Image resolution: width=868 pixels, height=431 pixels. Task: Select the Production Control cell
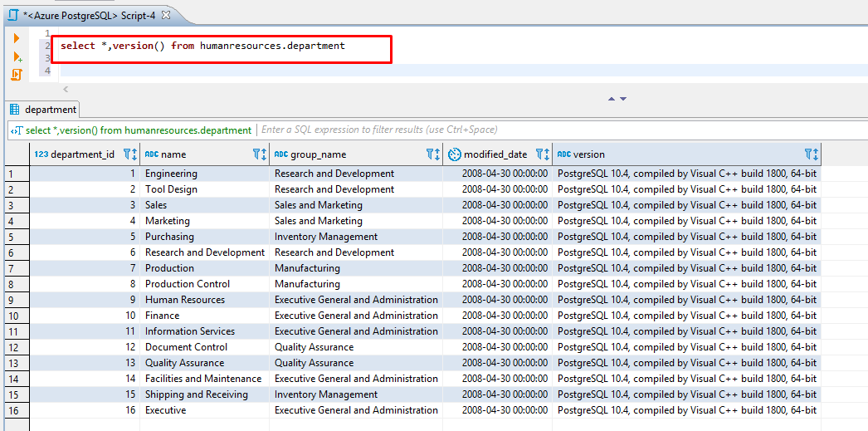pos(204,284)
